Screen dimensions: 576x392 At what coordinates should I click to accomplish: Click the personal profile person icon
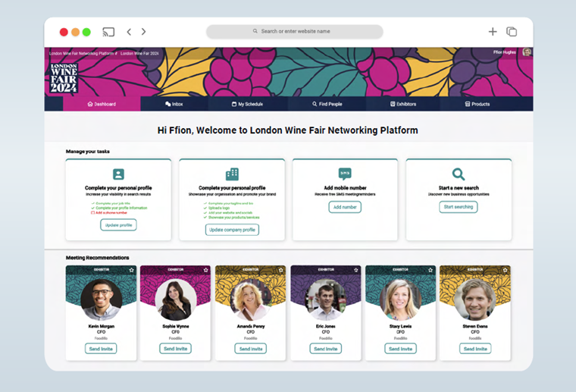point(118,174)
